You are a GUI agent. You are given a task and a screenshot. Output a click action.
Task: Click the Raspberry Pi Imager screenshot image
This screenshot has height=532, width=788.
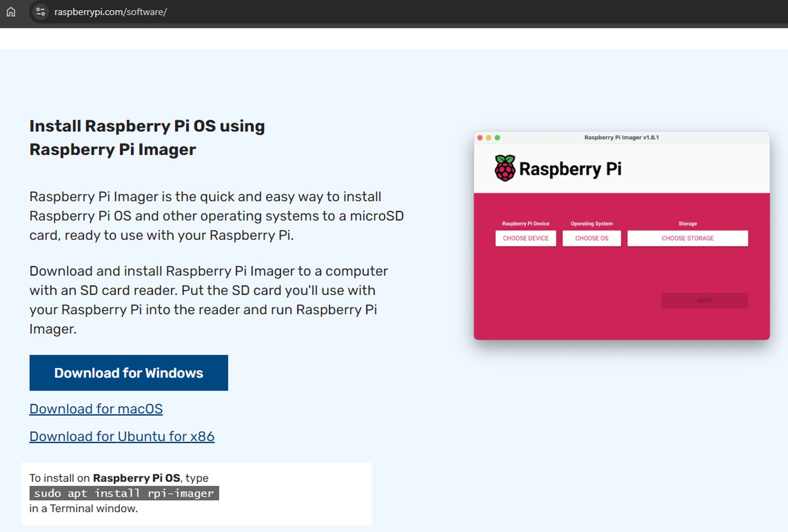[621, 235]
